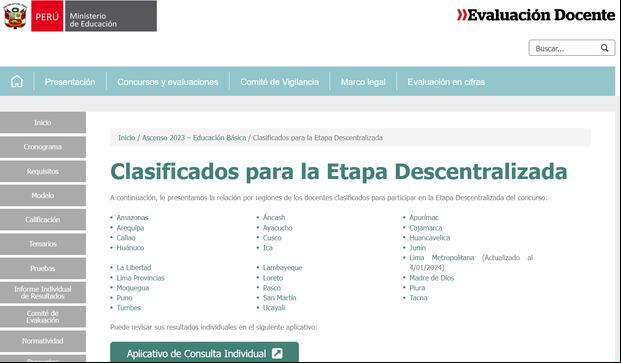Open the Junín region list
This screenshot has height=363, width=621.
tap(417, 247)
